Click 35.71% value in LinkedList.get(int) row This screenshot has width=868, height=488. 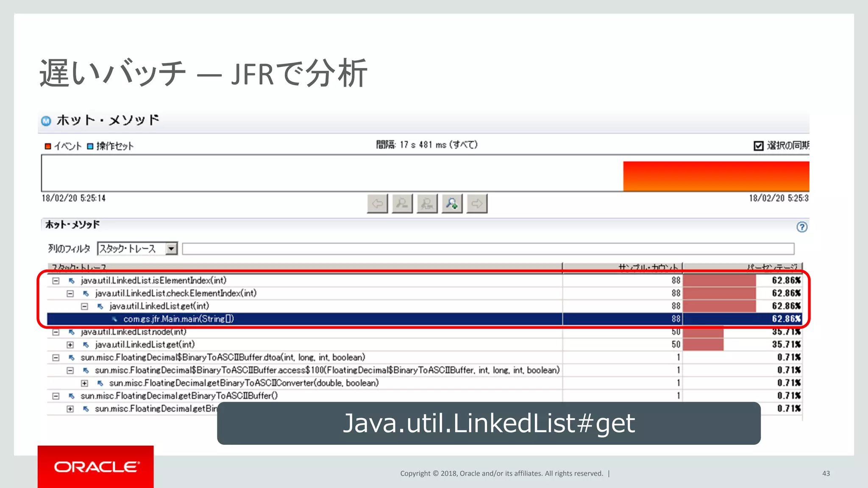786,344
